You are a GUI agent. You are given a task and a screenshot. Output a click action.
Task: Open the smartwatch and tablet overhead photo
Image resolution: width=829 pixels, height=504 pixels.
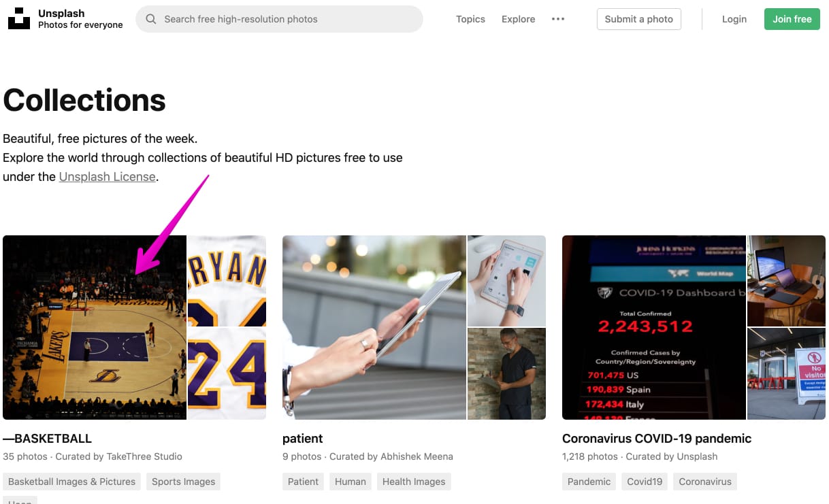(506, 281)
